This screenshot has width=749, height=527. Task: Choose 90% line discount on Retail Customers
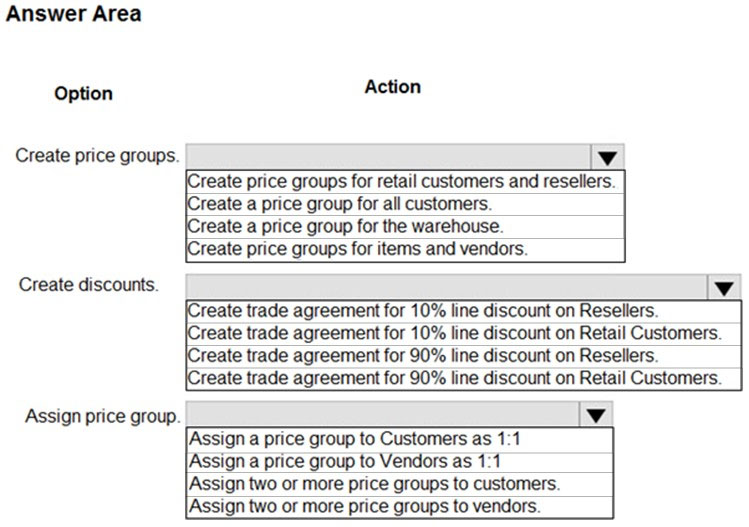pyautogui.click(x=463, y=378)
